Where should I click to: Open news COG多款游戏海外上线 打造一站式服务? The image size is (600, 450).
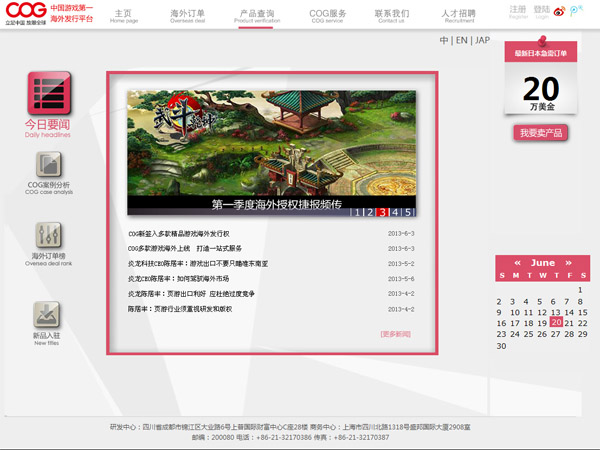tap(185, 248)
